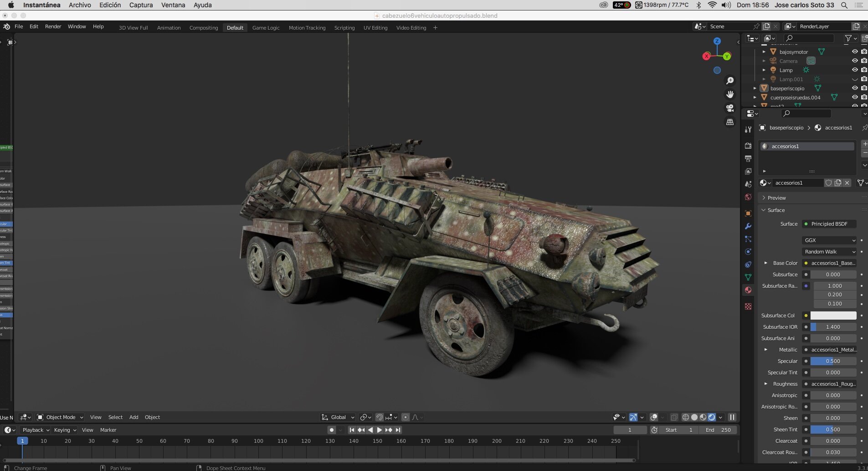Disable render for Lamp via camera icon
Viewport: 868px width, 471px height.
pyautogui.click(x=864, y=70)
